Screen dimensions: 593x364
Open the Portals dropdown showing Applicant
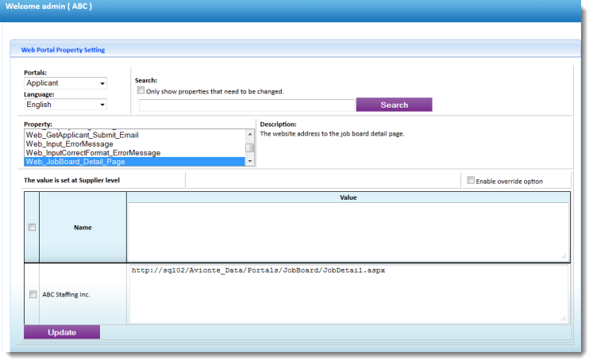point(65,83)
